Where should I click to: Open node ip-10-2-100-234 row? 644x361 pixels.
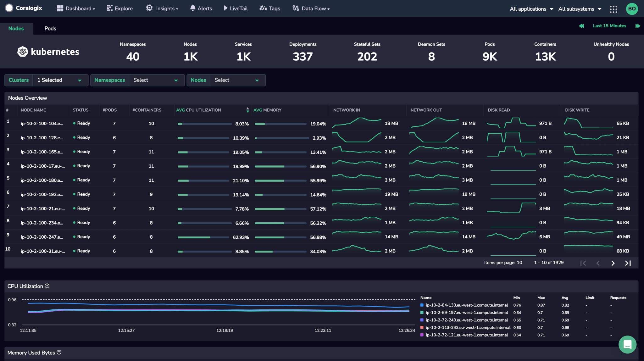pos(321,222)
